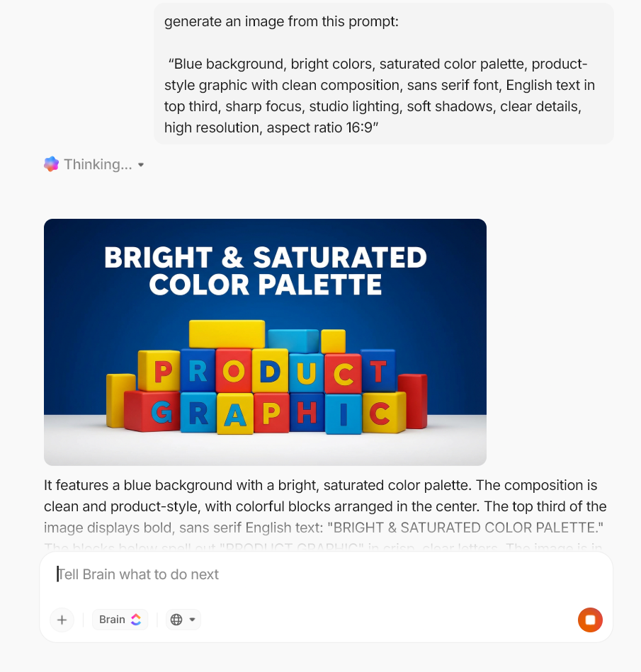641x672 pixels.
Task: Click the blue block with red "T"
Action: tap(378, 371)
